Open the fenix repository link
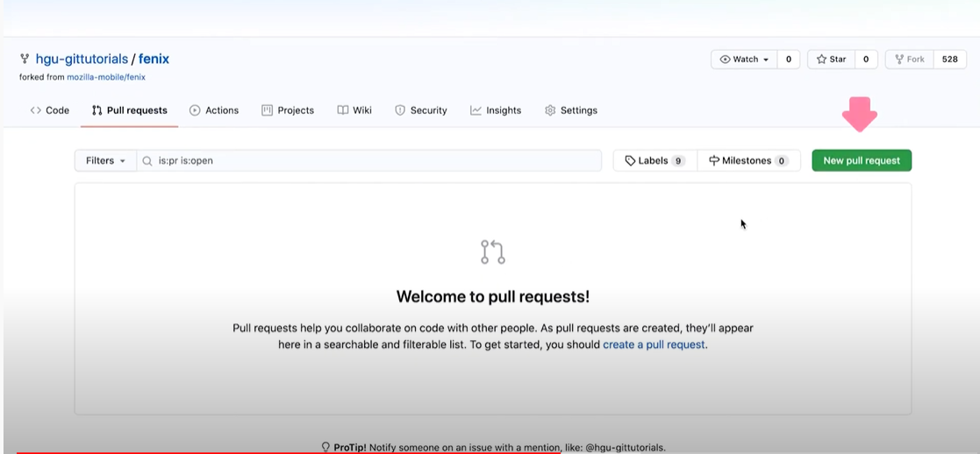The width and height of the screenshot is (980, 454). pyautogui.click(x=154, y=60)
